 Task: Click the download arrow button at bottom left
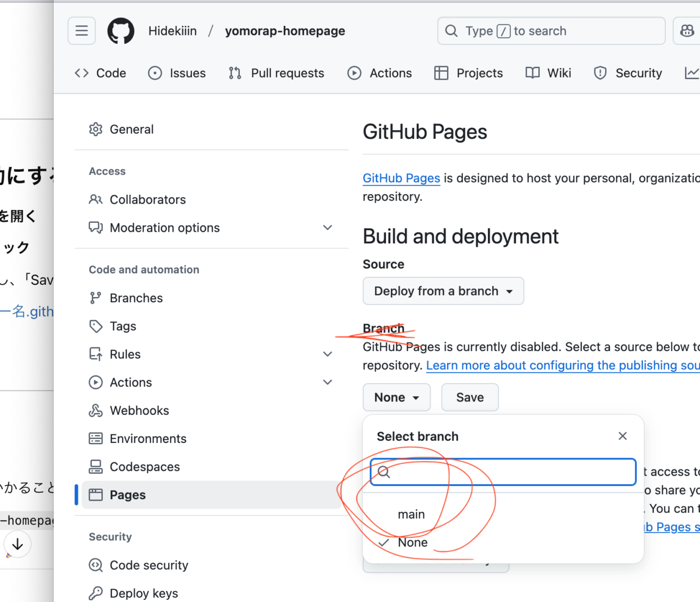click(17, 544)
